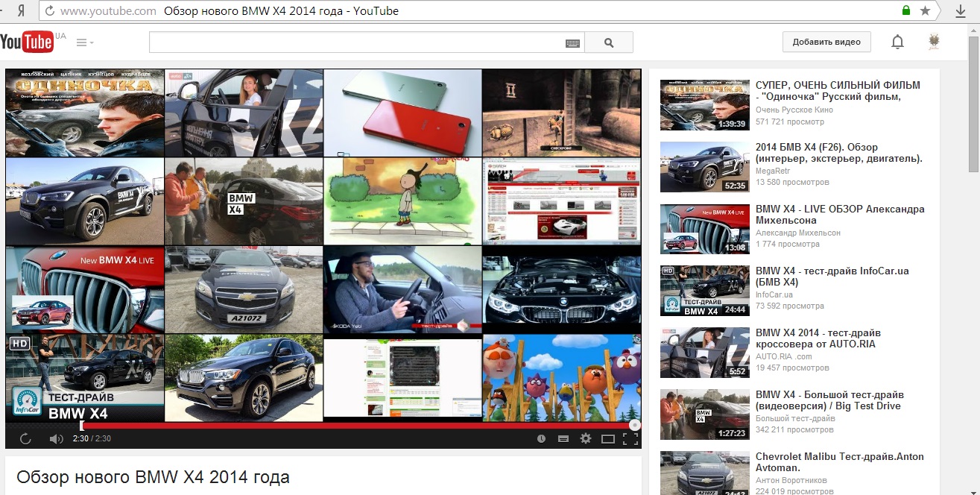Click the channel name Александр Михельсон
Viewport: 980px width, 495px height.
click(798, 233)
